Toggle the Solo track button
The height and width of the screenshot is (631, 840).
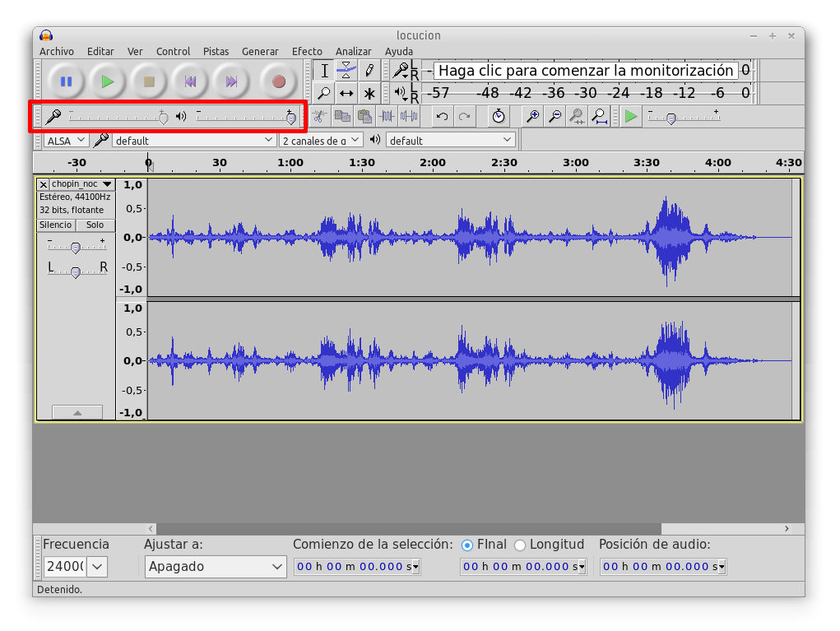pyautogui.click(x=95, y=225)
